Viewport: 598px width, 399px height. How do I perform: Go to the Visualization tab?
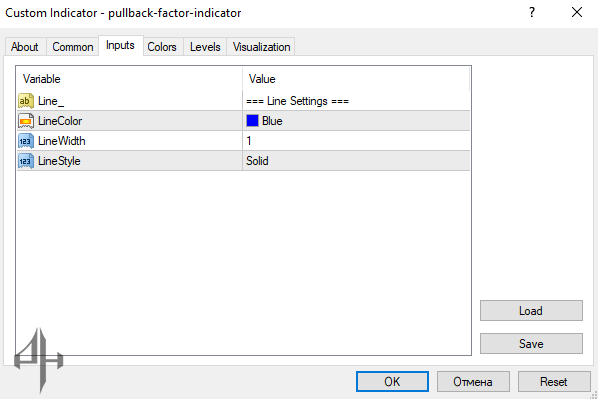[262, 47]
